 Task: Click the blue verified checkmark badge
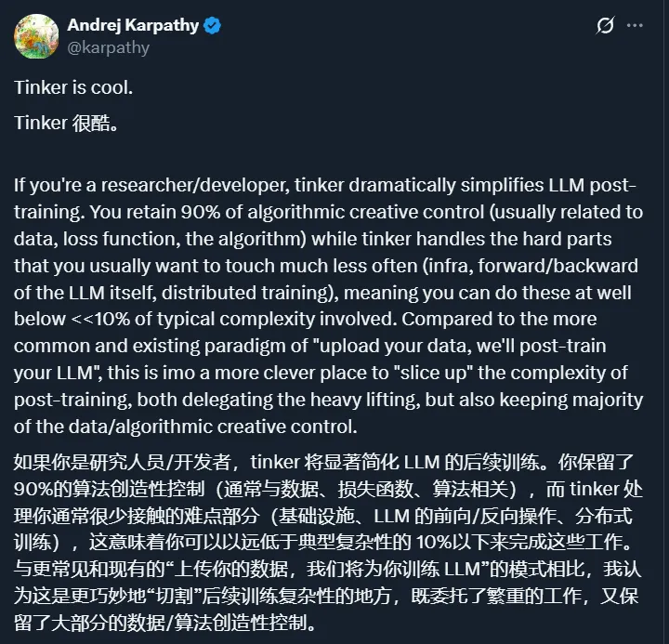(212, 26)
